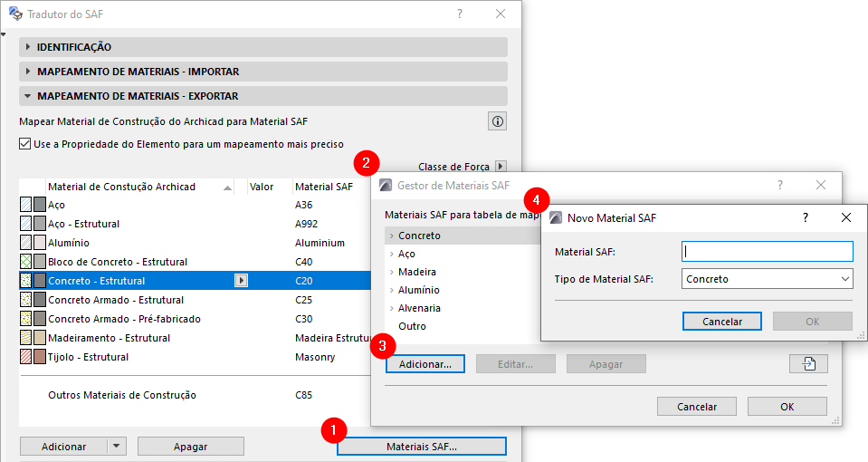Sort by Material de Constução Archicad column
This screenshot has height=462, width=868.
pyautogui.click(x=139, y=187)
